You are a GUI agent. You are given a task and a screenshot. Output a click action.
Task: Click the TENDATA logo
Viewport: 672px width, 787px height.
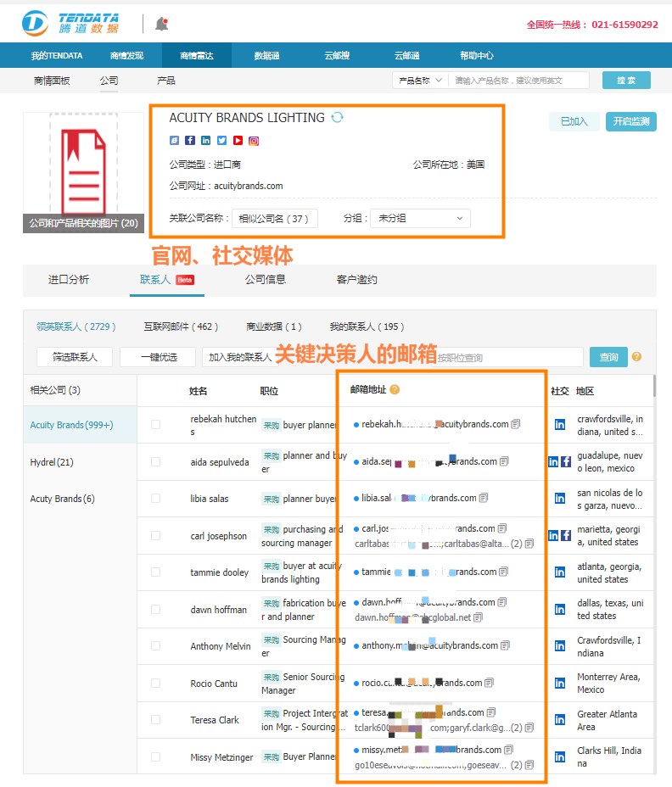(70, 23)
